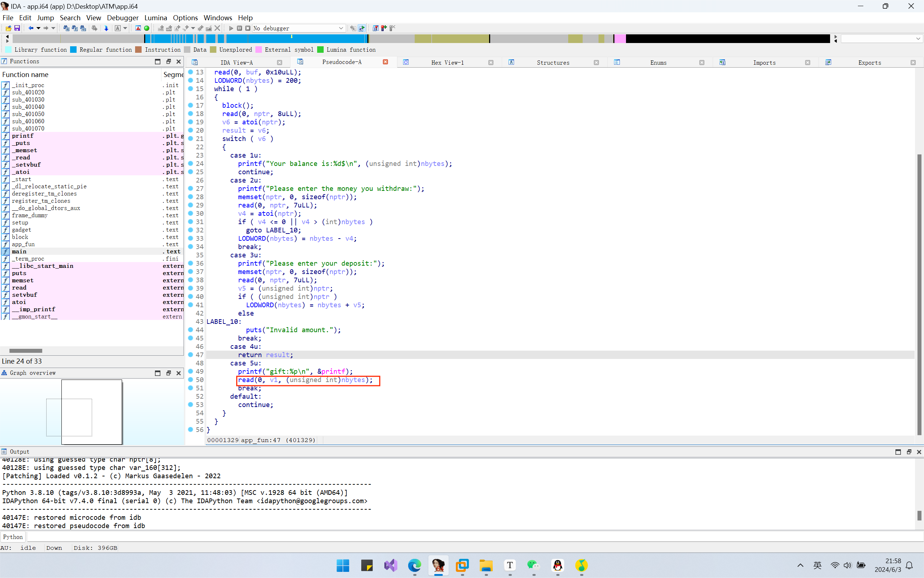This screenshot has width=924, height=578.
Task: Toggle breakpoint dot on line 33
Action: click(191, 238)
